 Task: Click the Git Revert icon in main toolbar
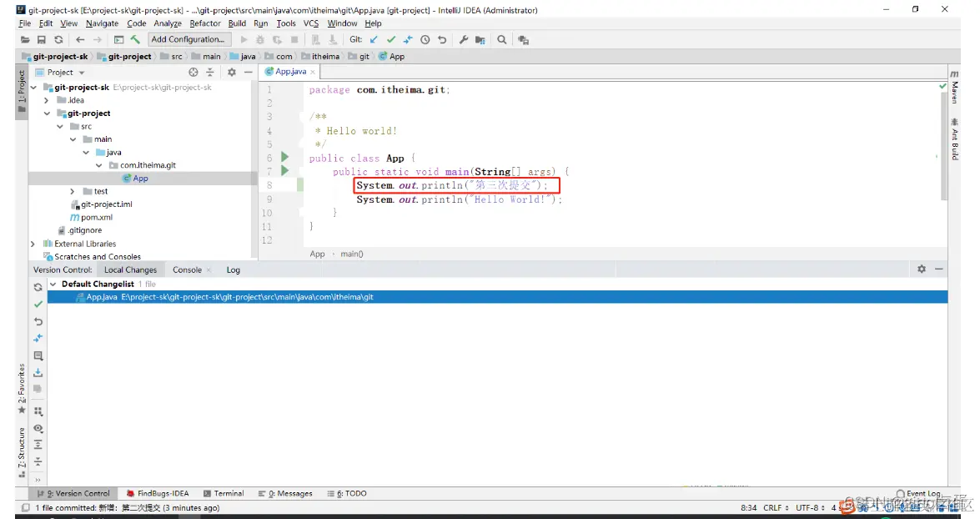pyautogui.click(x=442, y=39)
